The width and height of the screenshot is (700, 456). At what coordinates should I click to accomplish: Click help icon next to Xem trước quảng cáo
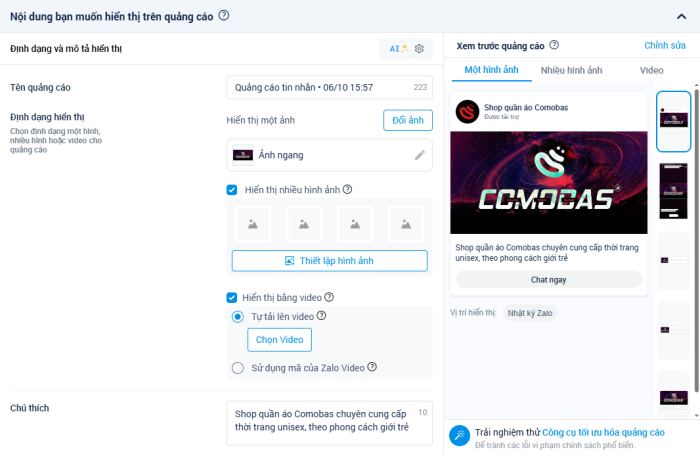tap(554, 45)
